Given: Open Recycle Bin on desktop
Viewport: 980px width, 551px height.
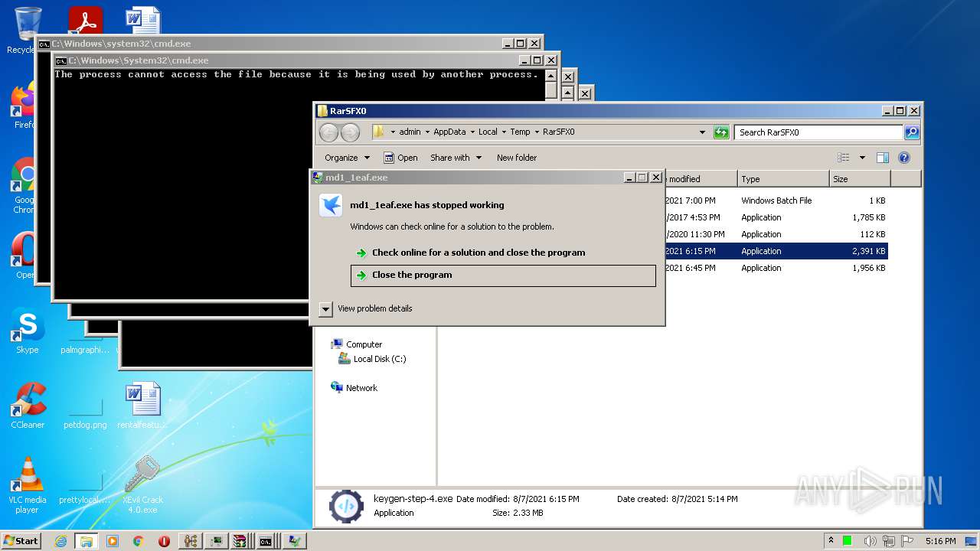Looking at the screenshot, I should [x=28, y=31].
